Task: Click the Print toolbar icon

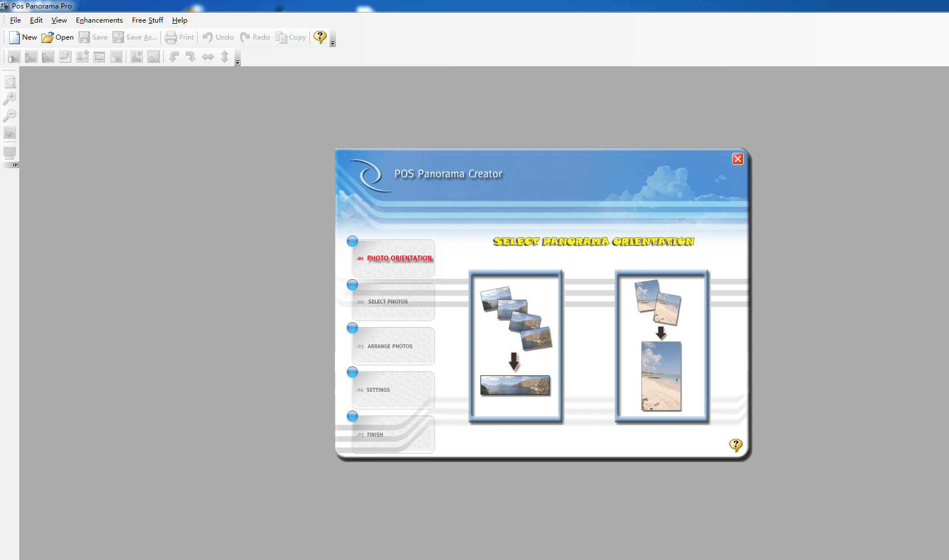Action: (x=171, y=37)
